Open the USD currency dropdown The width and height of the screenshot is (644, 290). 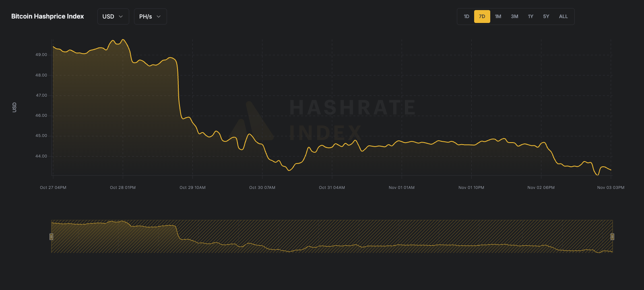coord(113,17)
